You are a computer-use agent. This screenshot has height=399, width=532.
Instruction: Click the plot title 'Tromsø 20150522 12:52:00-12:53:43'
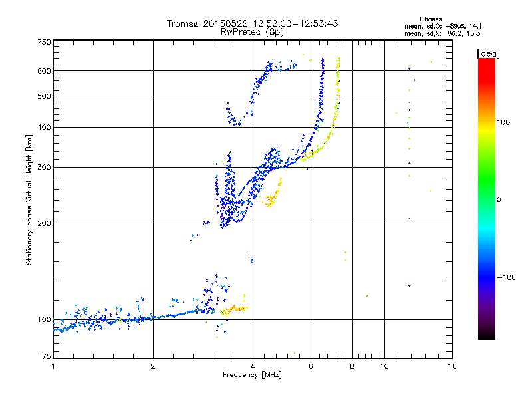(252, 23)
